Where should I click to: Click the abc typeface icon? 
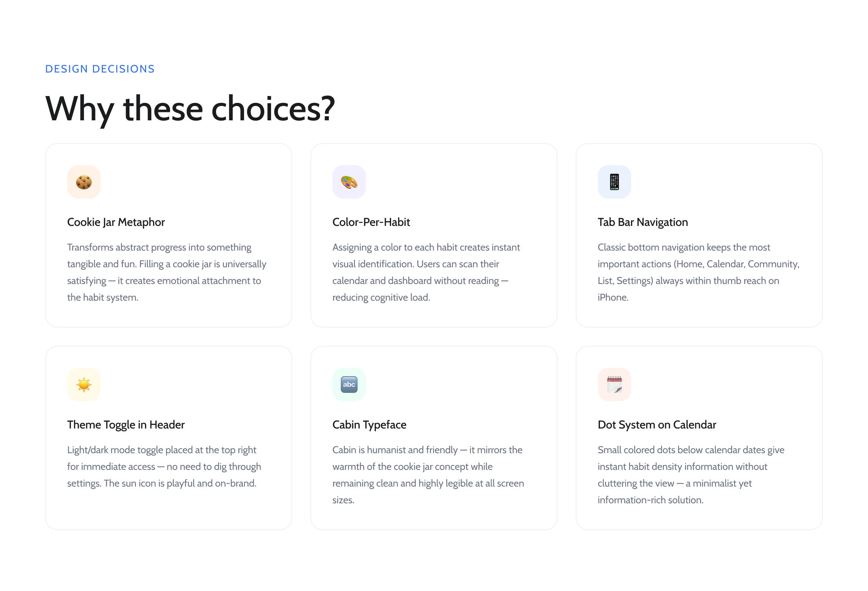(x=349, y=385)
